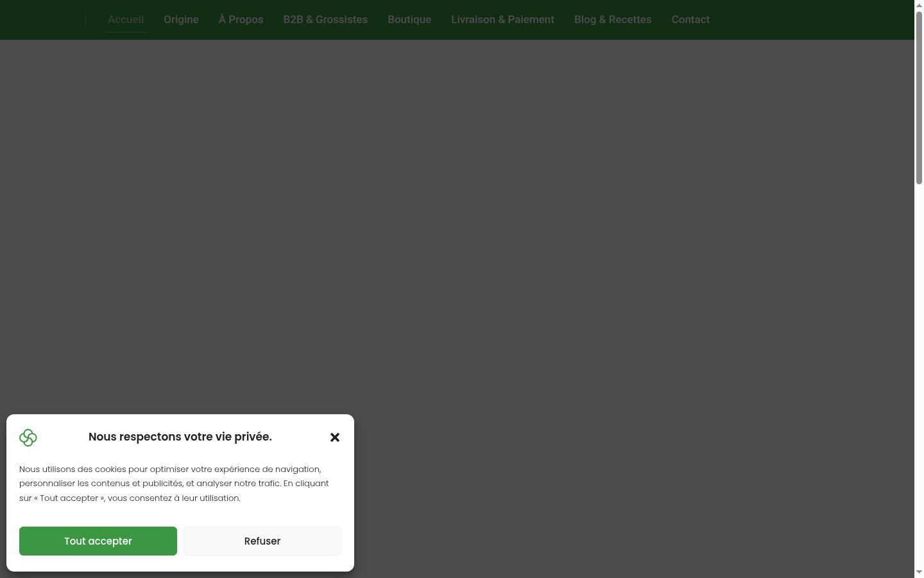Screen dimensions: 924x578
Task: Click heading "Nous respectons votre vie privée."
Action: pos(180,437)
